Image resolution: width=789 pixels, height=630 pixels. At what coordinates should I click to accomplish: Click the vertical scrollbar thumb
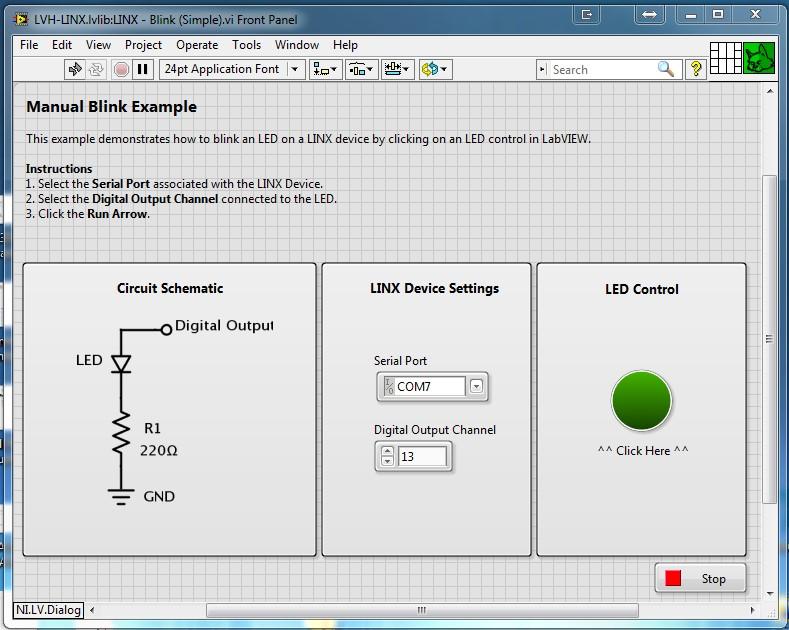tap(769, 338)
